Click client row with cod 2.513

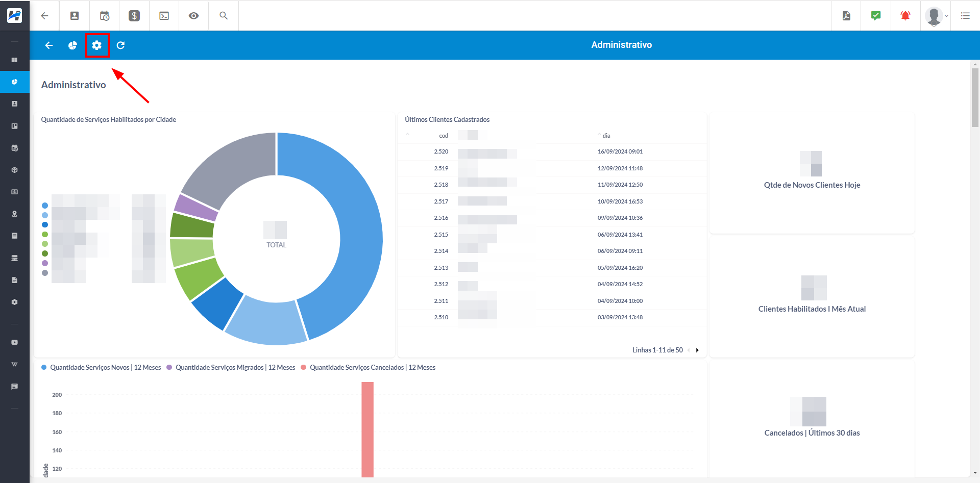(x=552, y=268)
